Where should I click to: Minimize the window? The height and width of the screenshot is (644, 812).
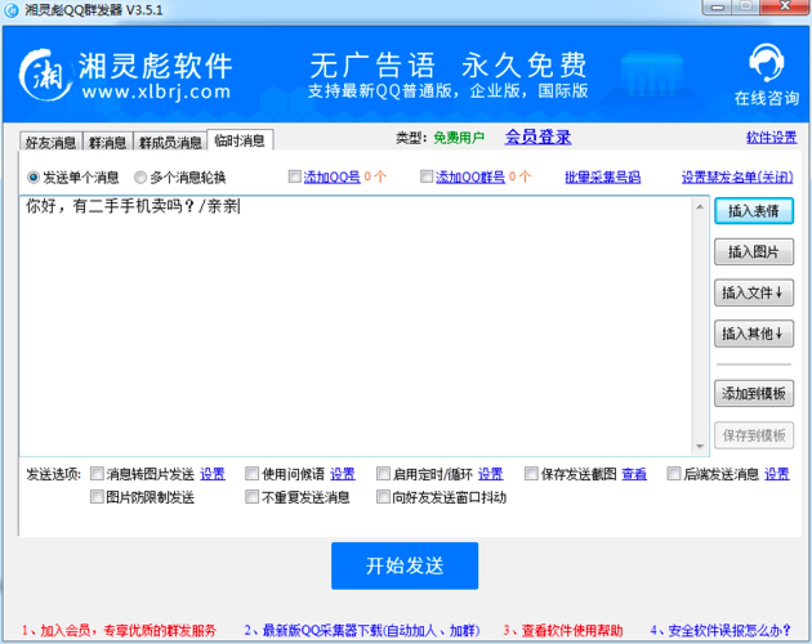[x=717, y=8]
